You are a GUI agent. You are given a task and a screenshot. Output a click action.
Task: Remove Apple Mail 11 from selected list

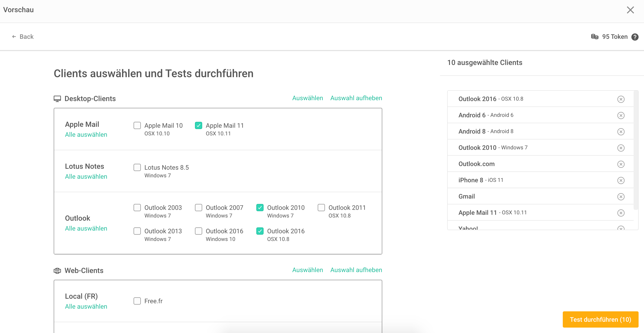(621, 213)
